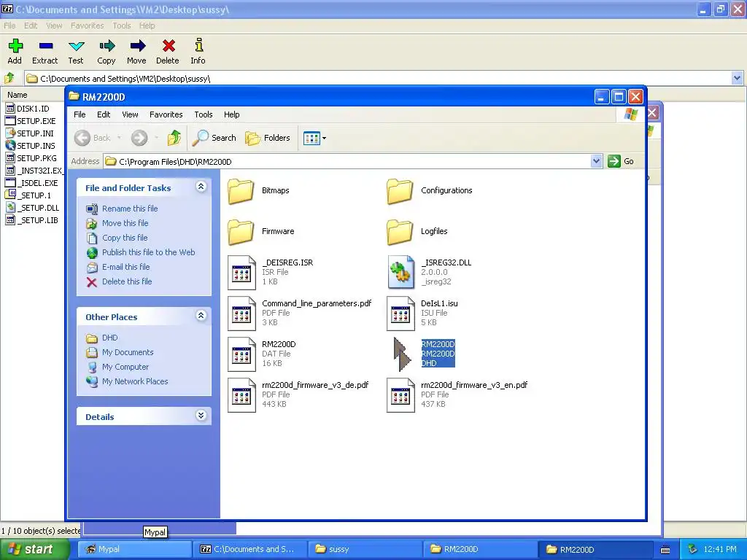Open Help menu in RM2200D window
This screenshot has height=560, width=747.
[231, 114]
